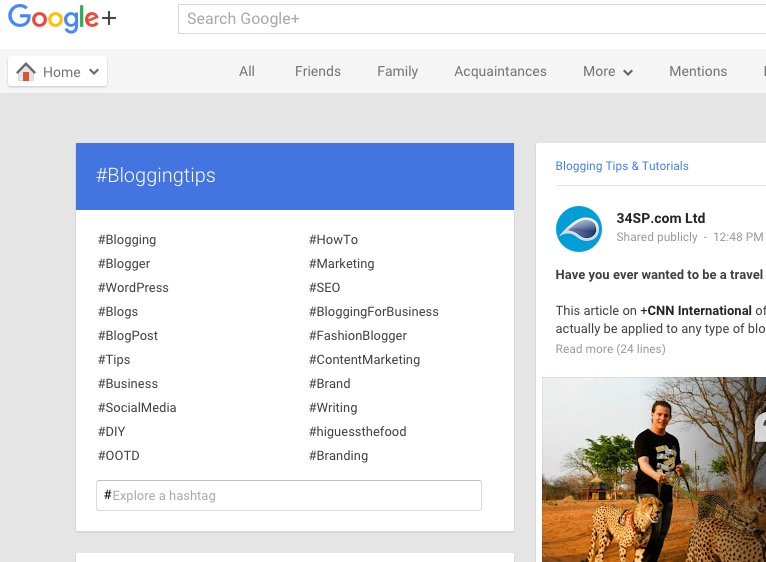Click the Google+ logo

pyautogui.click(x=62, y=19)
